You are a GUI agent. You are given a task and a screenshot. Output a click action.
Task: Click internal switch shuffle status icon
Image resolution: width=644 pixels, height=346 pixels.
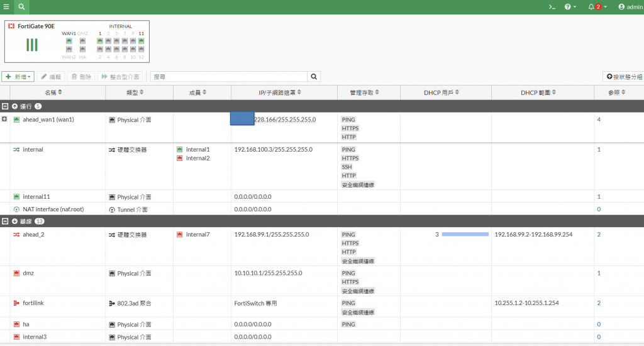16,150
